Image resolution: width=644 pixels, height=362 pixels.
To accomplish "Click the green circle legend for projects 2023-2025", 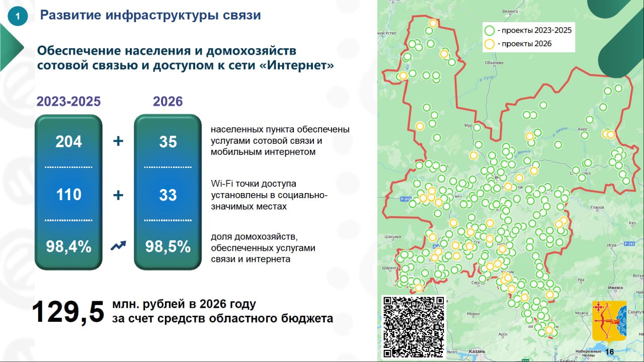I will point(489,30).
